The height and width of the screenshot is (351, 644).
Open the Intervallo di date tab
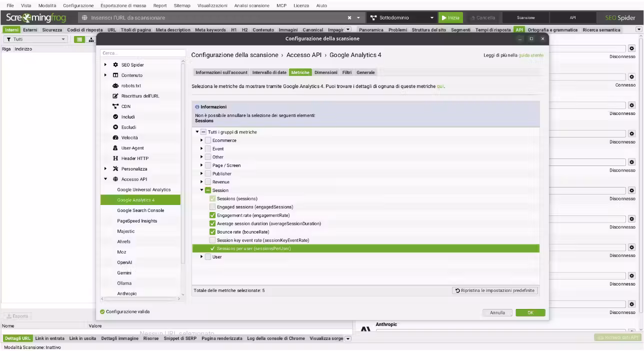269,72
